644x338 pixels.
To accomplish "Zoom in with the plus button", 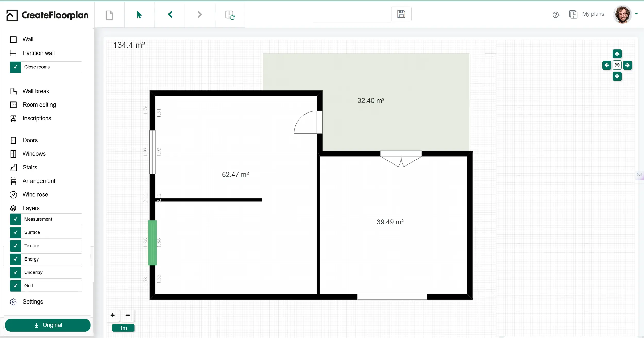I will [x=113, y=315].
